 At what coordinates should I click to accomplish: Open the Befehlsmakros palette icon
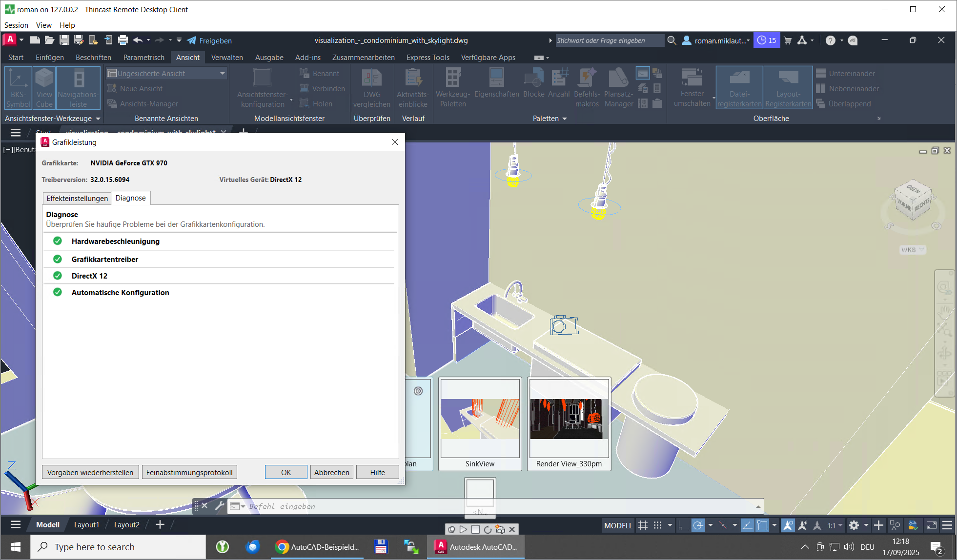pos(587,88)
